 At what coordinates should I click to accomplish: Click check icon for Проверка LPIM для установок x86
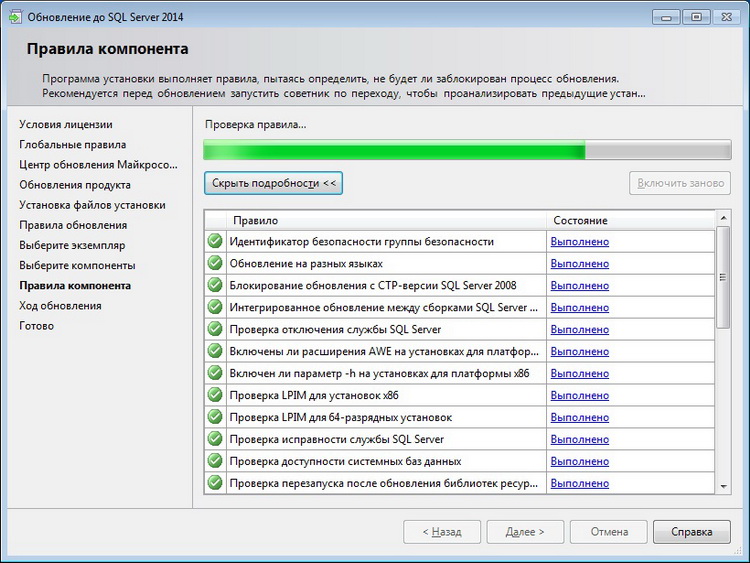pyautogui.click(x=215, y=395)
